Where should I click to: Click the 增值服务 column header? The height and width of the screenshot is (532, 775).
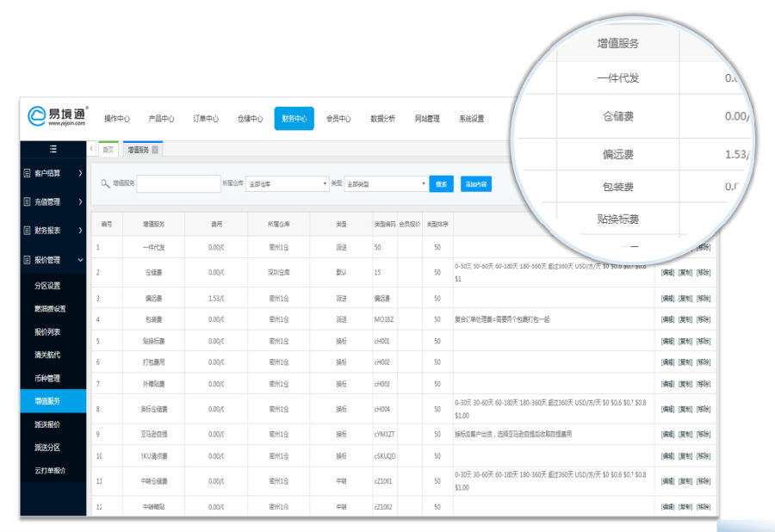click(x=154, y=225)
